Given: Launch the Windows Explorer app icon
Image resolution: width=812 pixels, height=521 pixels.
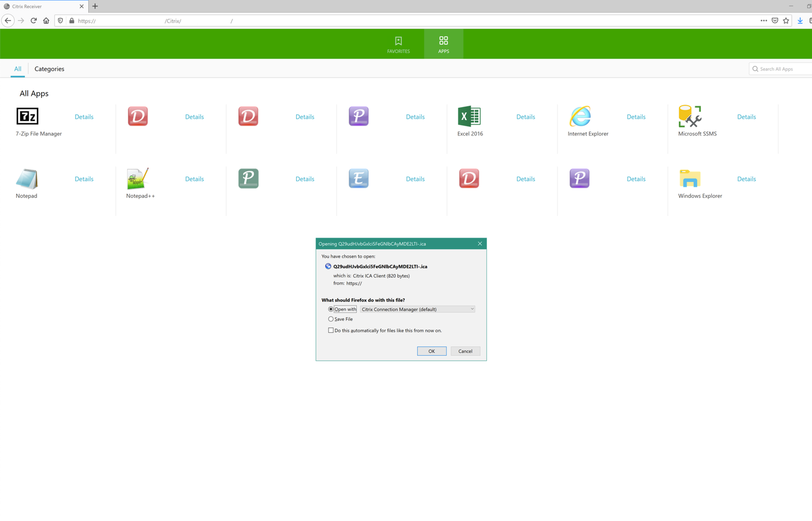Looking at the screenshot, I should [x=690, y=179].
